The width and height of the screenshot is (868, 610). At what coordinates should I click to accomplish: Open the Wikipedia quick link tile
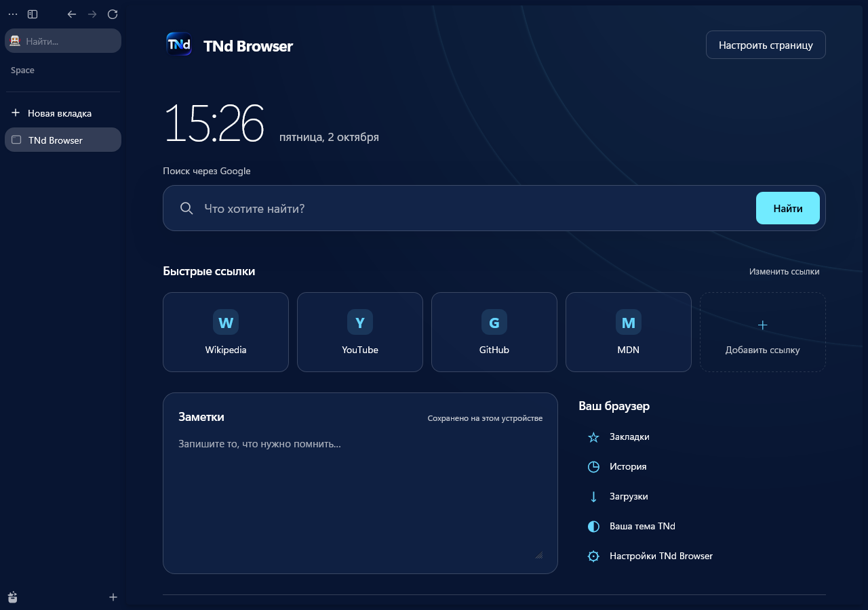[226, 332]
